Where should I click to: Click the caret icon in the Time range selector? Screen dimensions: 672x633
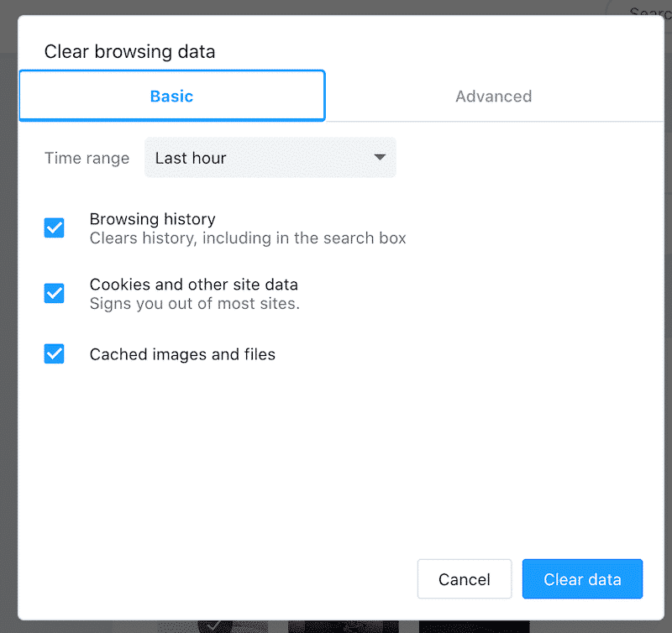(379, 158)
